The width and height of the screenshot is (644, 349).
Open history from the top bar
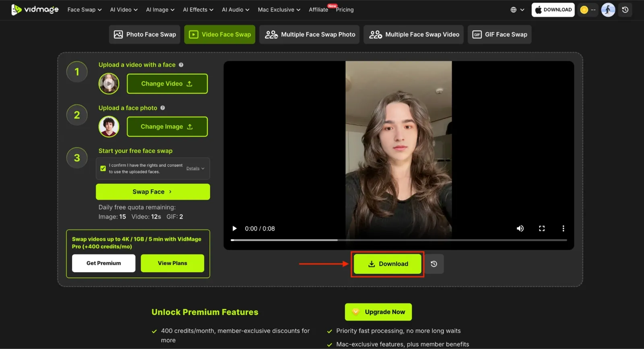tap(625, 10)
